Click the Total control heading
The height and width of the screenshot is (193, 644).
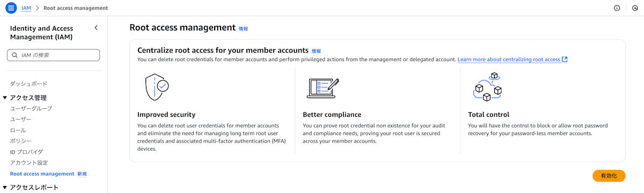[488, 114]
